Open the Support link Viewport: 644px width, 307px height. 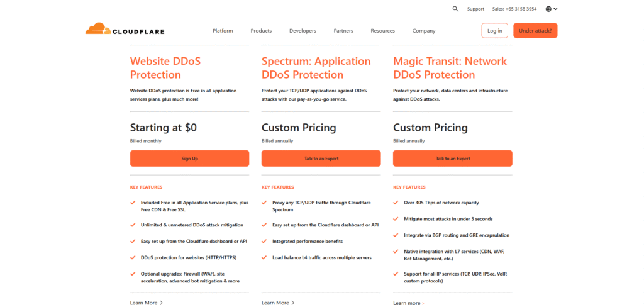click(x=475, y=9)
